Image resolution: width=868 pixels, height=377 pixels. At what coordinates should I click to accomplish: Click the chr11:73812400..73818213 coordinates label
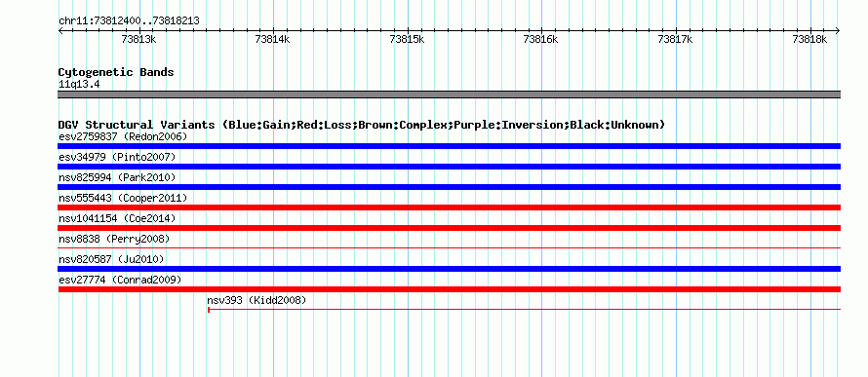point(129,21)
